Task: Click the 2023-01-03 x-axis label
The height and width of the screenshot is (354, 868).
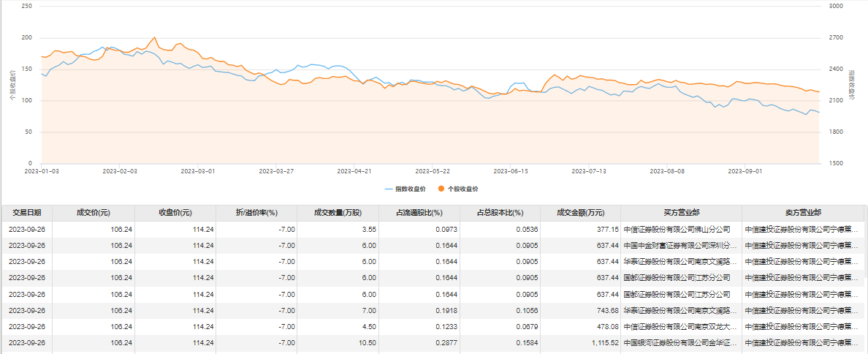Action: click(42, 171)
